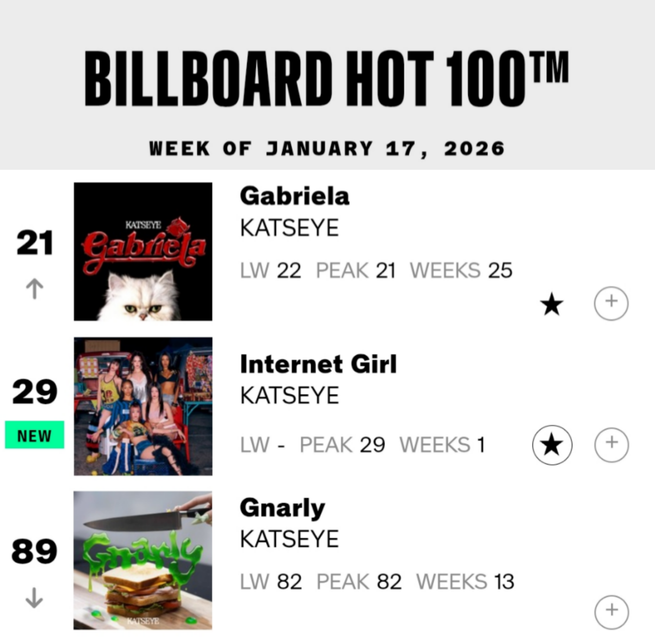The image size is (655, 644).
Task: Click KATSEYE artist name under Gnarly
Action: (x=289, y=539)
